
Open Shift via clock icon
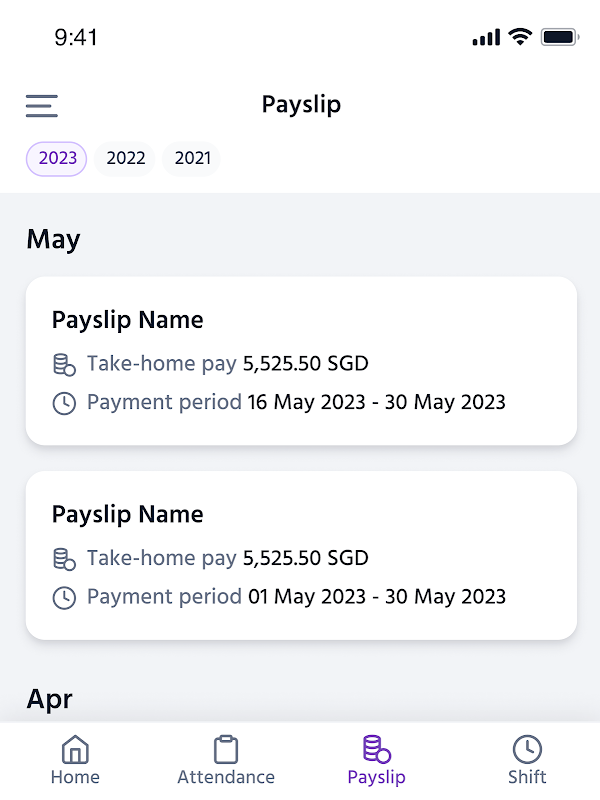tap(527, 749)
